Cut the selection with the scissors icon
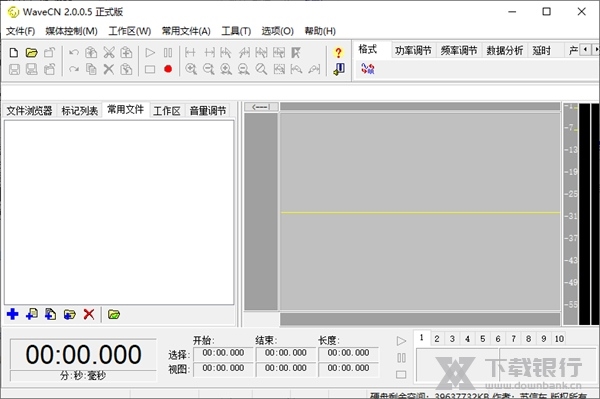This screenshot has height=399, width=600. point(109,52)
